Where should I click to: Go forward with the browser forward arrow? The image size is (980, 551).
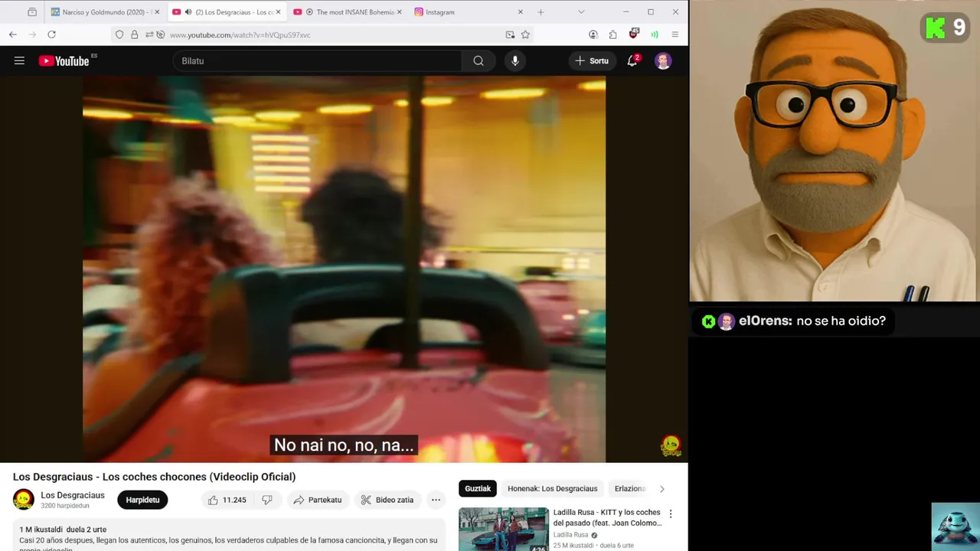click(x=32, y=34)
